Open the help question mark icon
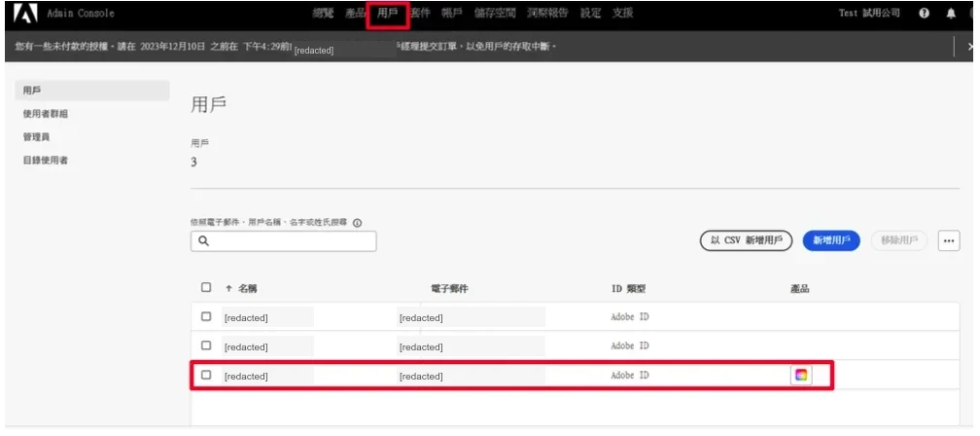 click(x=924, y=13)
